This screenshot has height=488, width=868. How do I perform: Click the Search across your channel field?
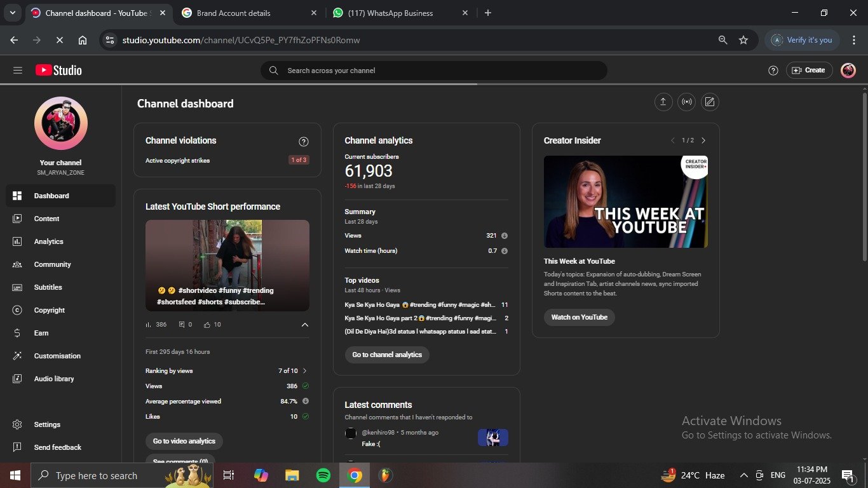point(434,71)
